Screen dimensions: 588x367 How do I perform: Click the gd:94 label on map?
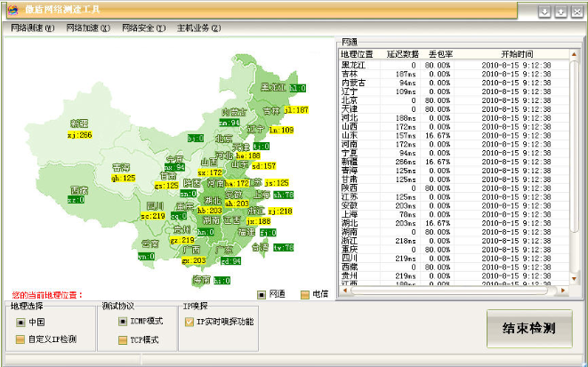tap(230, 261)
